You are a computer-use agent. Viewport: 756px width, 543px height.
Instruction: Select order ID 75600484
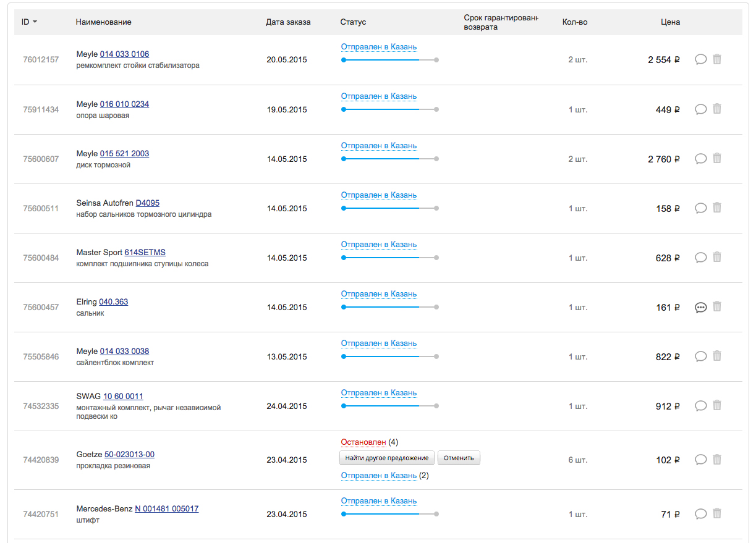(x=41, y=258)
